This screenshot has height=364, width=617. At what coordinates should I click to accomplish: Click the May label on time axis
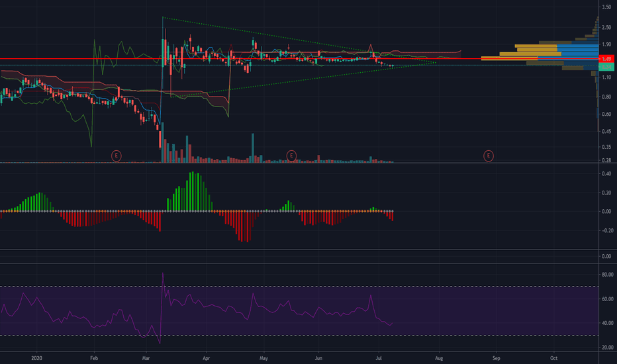(x=263, y=358)
